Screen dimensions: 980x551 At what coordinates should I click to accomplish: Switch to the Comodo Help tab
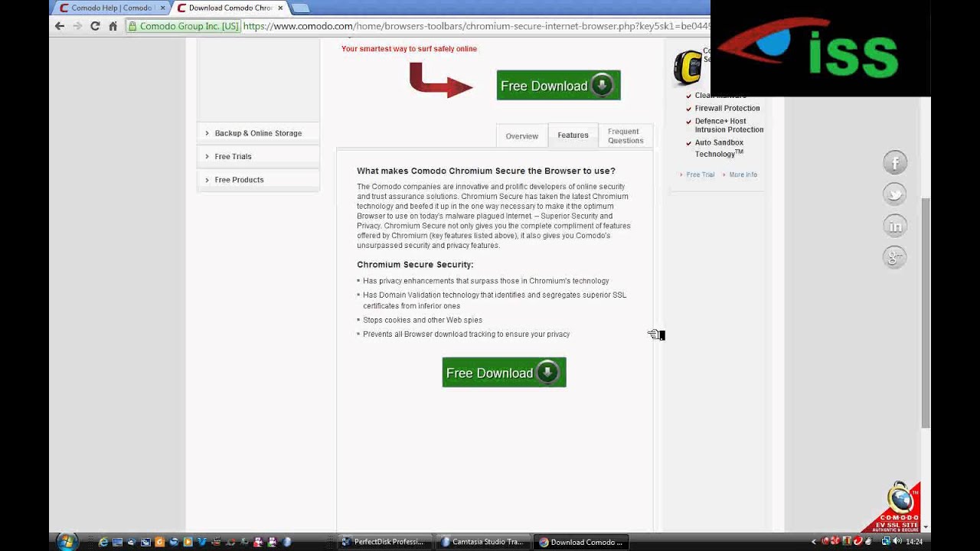tap(110, 8)
